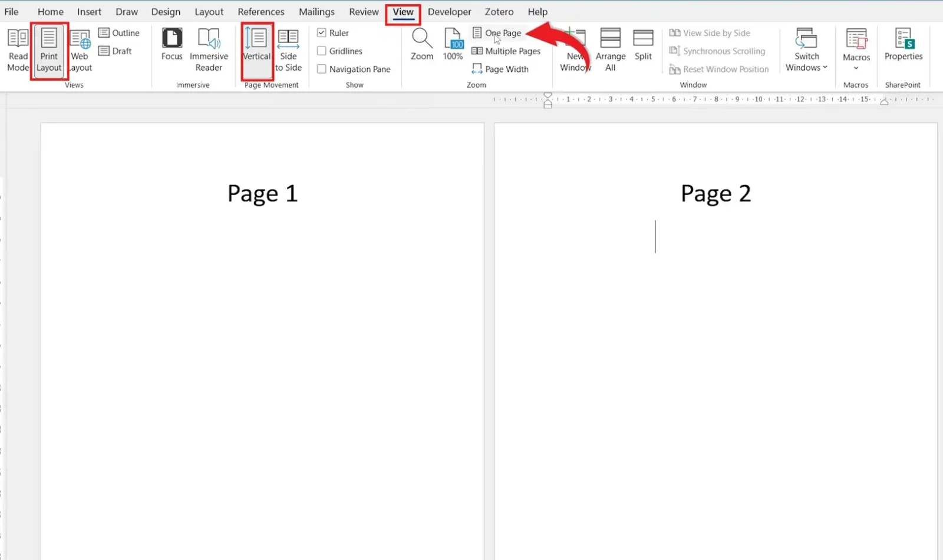
Task: Open the Zotero tab
Action: tap(499, 12)
